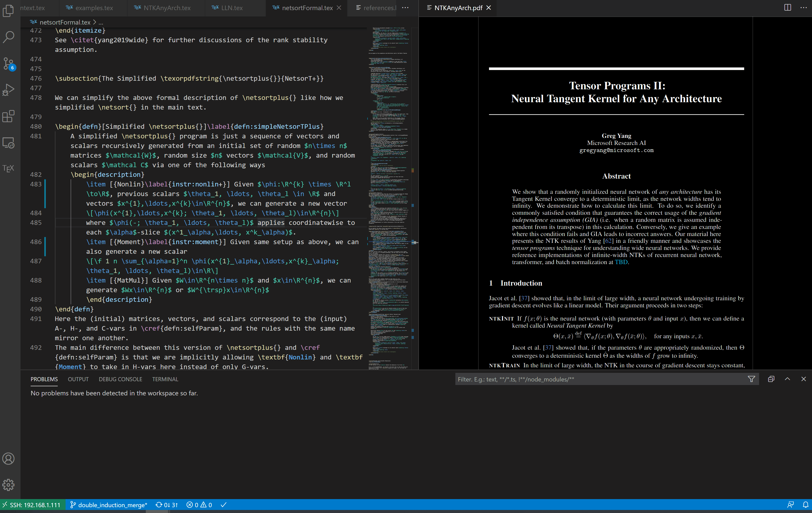This screenshot has height=513, width=812.
Task: Click netsortFormal.tex in the breadcrumb
Action: (x=65, y=22)
